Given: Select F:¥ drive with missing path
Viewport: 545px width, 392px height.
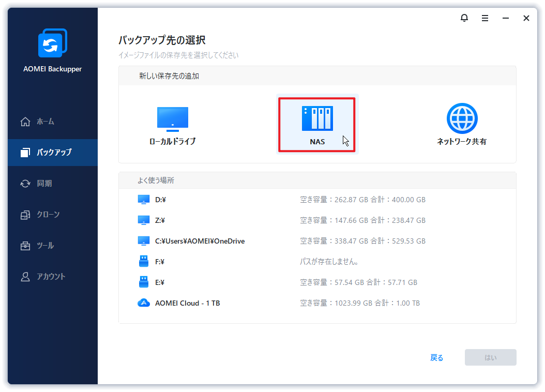Looking at the screenshot, I should coord(160,262).
